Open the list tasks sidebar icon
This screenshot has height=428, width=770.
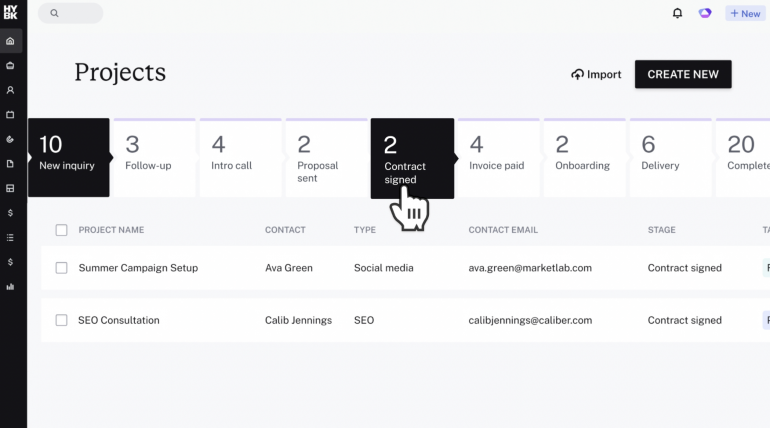point(10,238)
